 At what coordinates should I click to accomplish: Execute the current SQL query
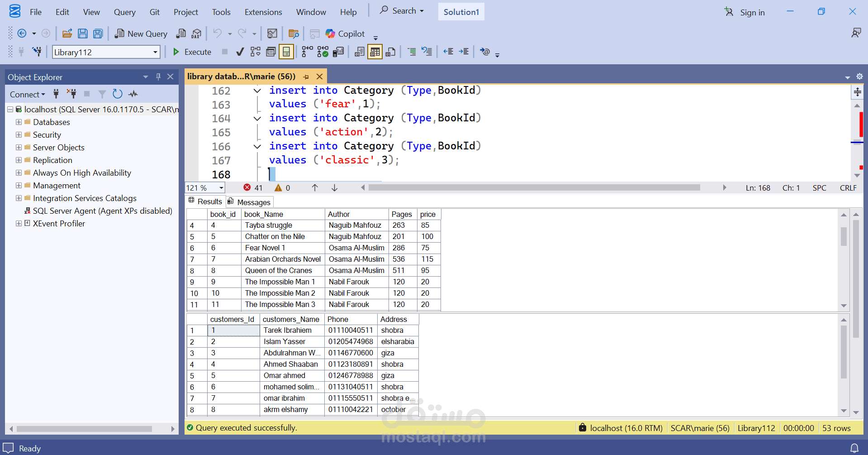(191, 52)
